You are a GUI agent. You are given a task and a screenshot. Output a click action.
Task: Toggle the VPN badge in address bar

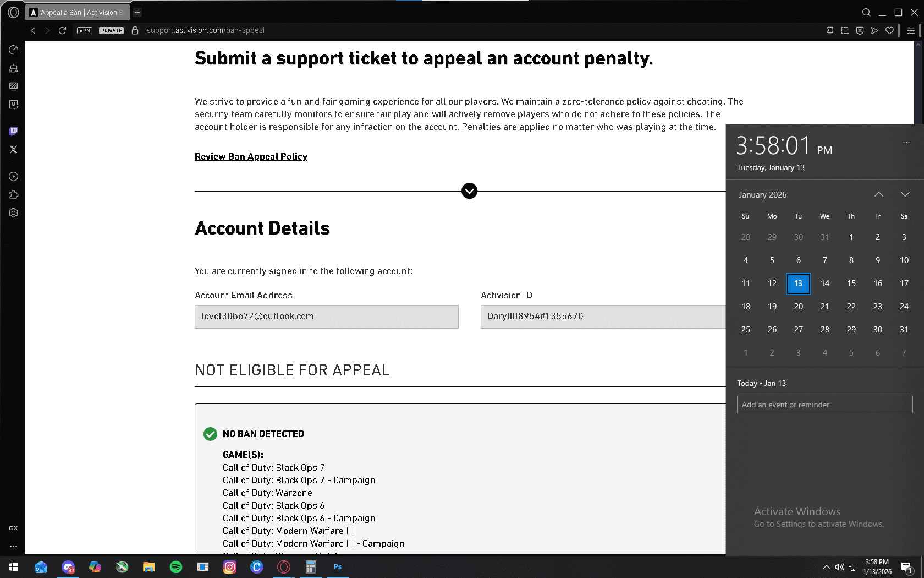pos(85,31)
